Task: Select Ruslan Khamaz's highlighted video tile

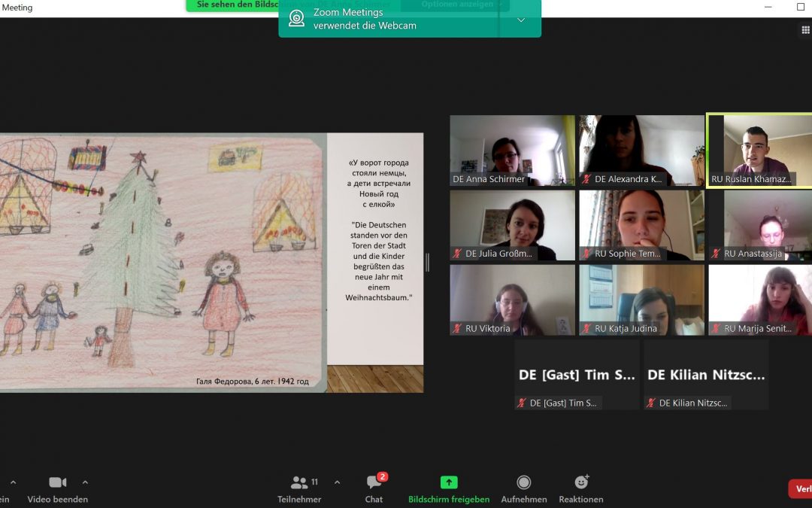Action: [759, 150]
